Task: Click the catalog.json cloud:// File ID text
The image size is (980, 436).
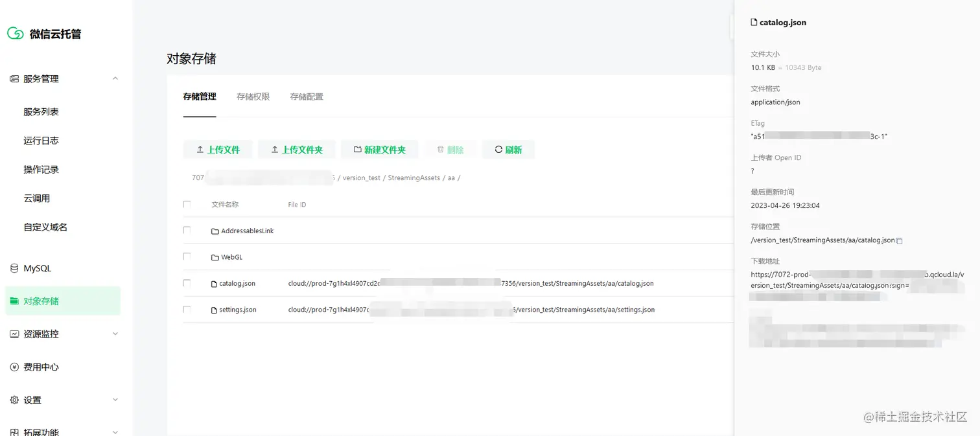Action: (471, 284)
